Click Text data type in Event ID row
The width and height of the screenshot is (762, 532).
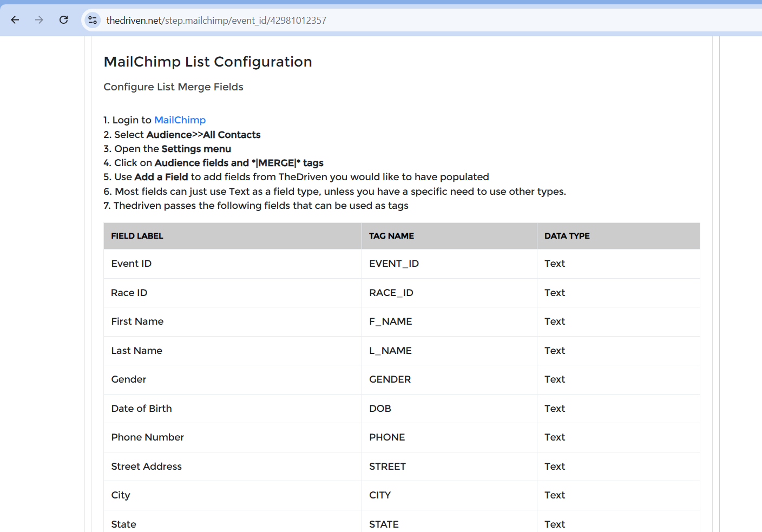555,264
